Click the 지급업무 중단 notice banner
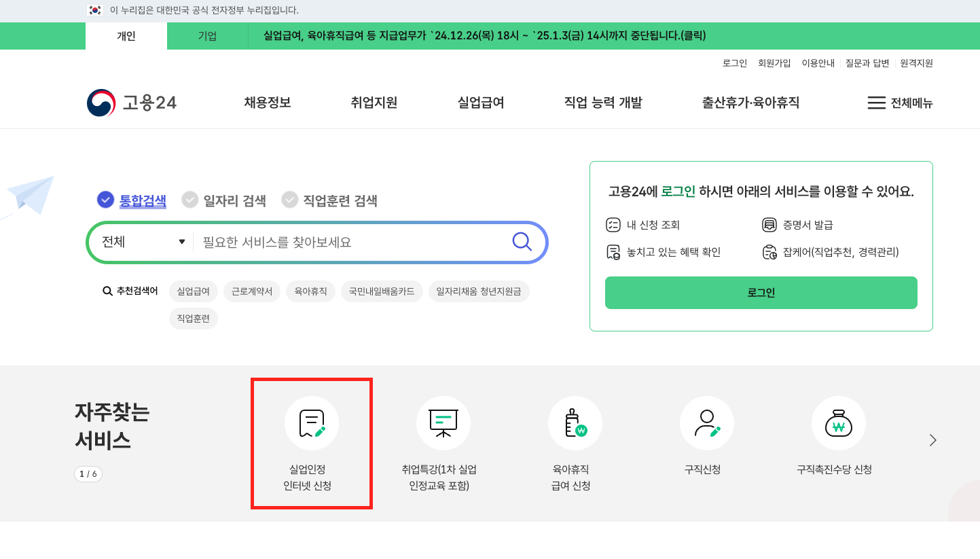Image resolution: width=980 pixels, height=559 pixels. click(485, 36)
